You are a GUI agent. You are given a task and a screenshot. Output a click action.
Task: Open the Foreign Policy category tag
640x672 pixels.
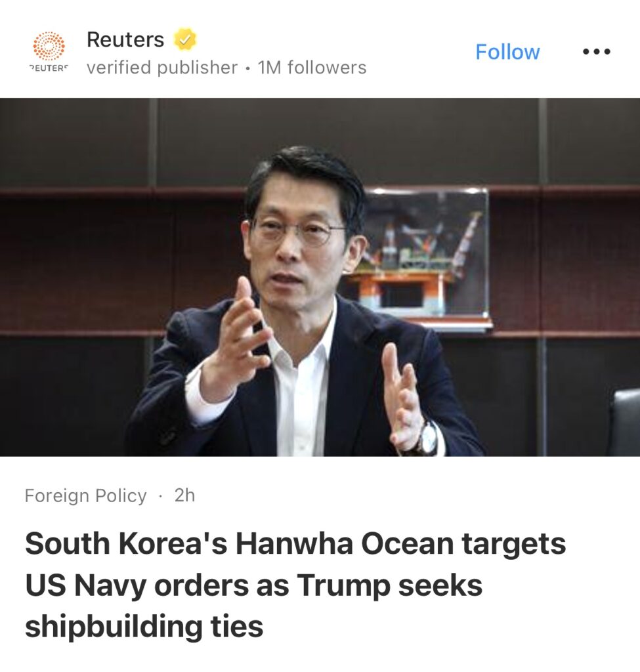click(x=86, y=495)
